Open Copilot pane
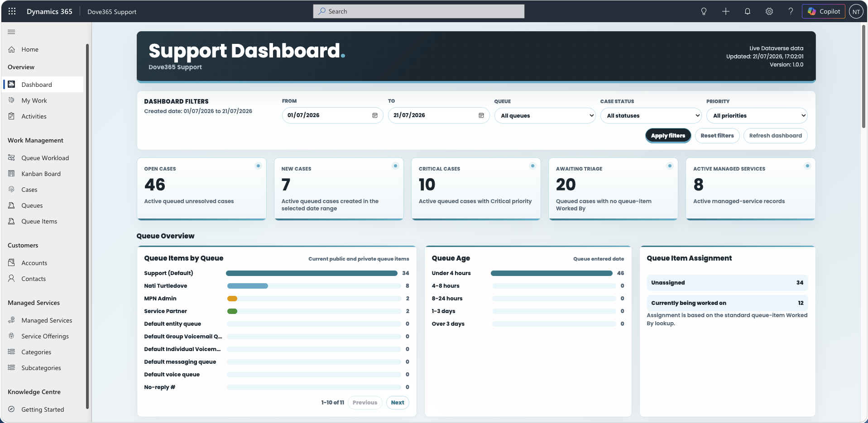Image resolution: width=868 pixels, height=423 pixels. (x=824, y=11)
